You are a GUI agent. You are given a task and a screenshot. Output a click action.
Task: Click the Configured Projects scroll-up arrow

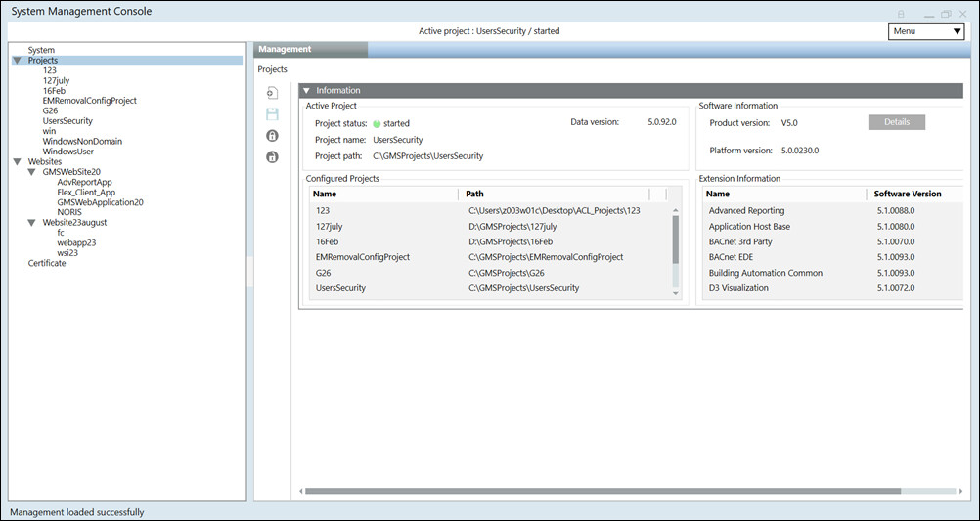[x=674, y=210]
